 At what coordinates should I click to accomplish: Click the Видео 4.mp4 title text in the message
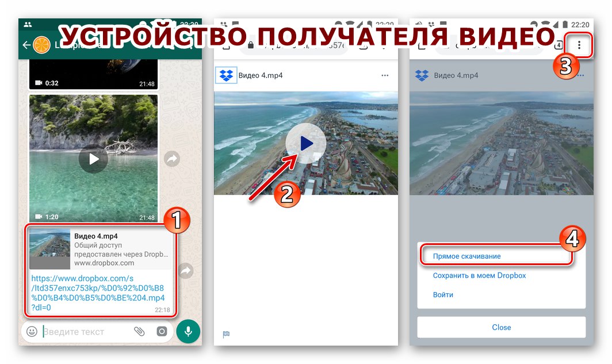tap(96, 236)
